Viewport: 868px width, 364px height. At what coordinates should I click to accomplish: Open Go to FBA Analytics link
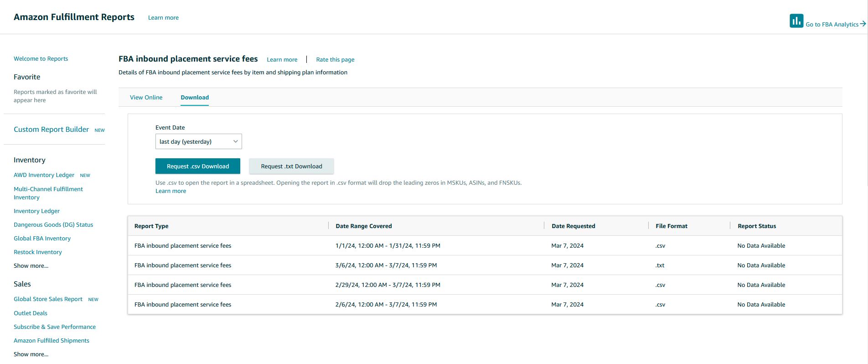coord(832,25)
